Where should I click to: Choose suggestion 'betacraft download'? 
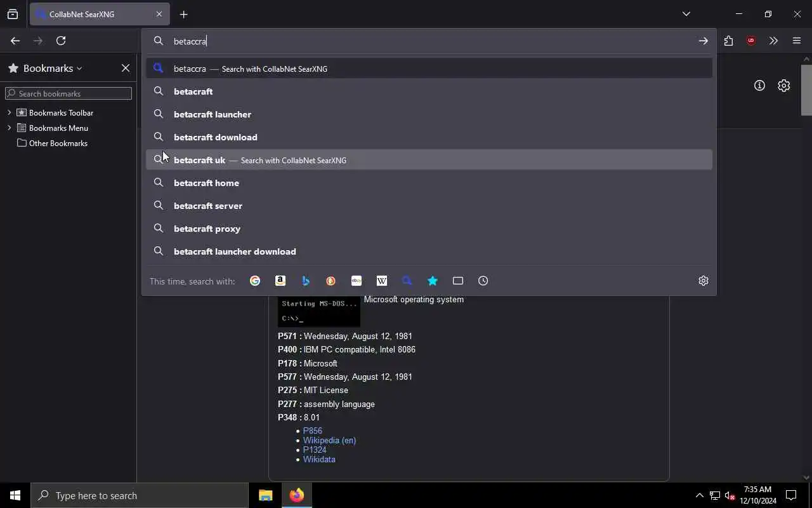429,137
